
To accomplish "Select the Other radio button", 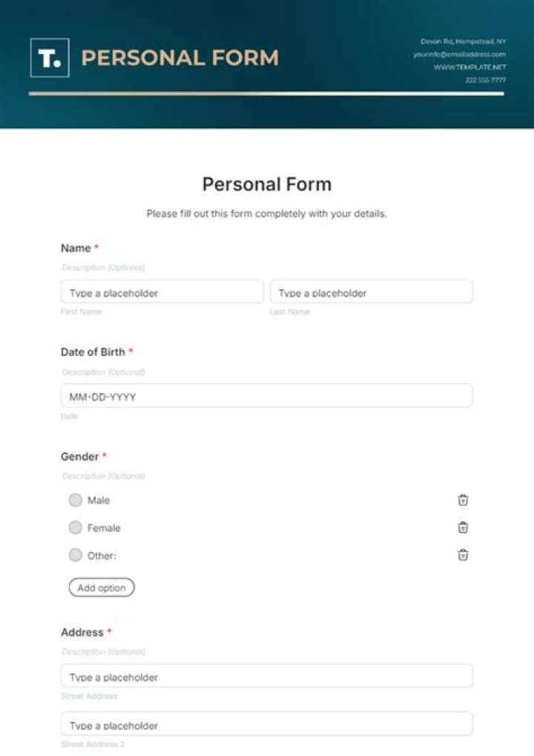I will [x=75, y=555].
